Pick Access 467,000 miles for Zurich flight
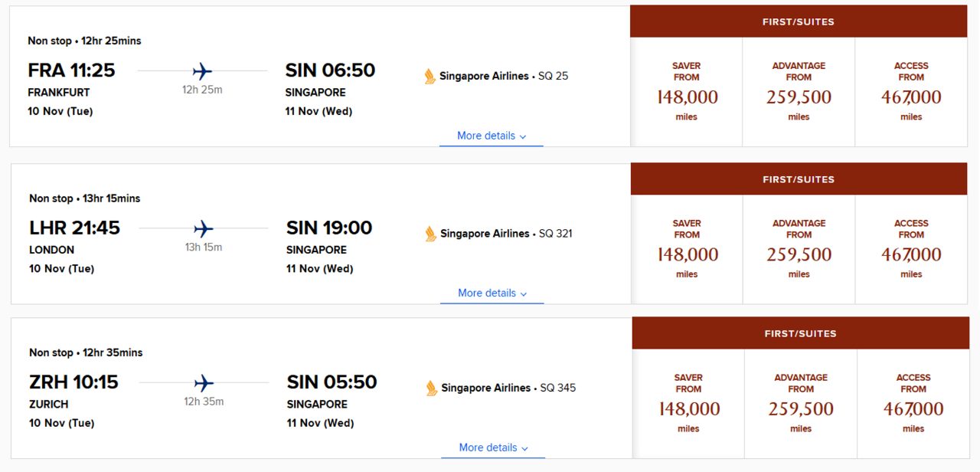 click(x=913, y=404)
